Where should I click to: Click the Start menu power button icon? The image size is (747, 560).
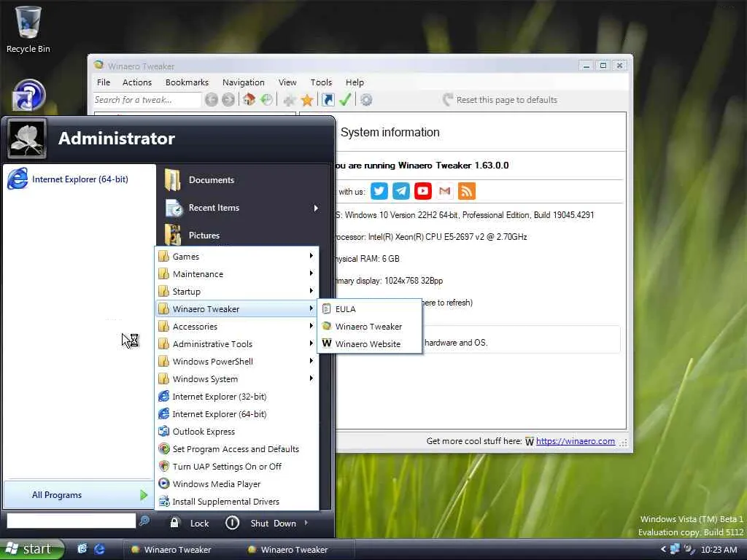point(232,523)
